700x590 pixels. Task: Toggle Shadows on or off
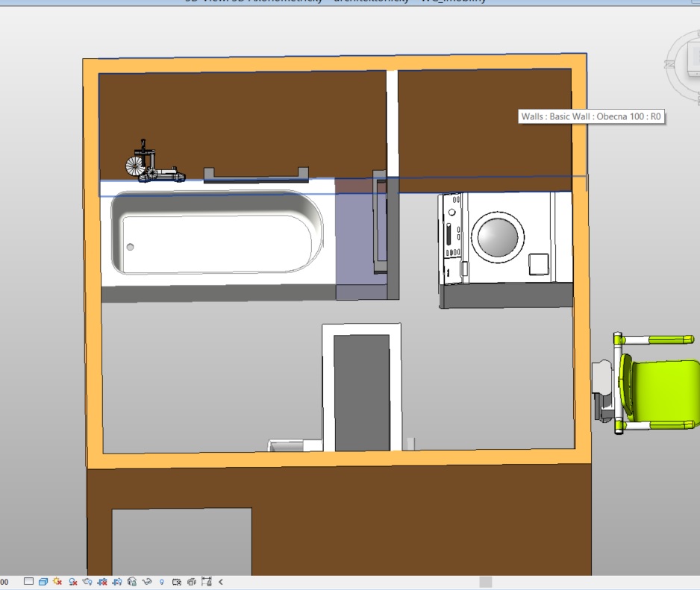73,582
